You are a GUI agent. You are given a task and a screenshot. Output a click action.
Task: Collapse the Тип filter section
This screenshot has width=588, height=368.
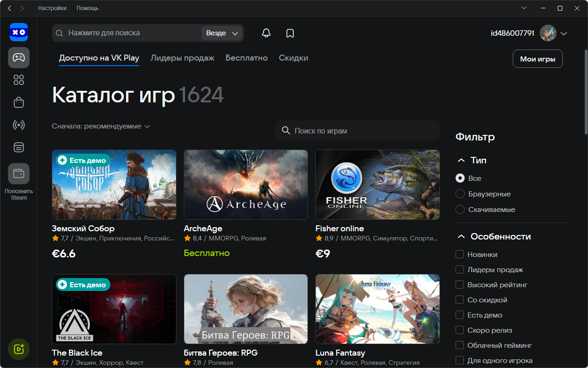[x=461, y=160]
